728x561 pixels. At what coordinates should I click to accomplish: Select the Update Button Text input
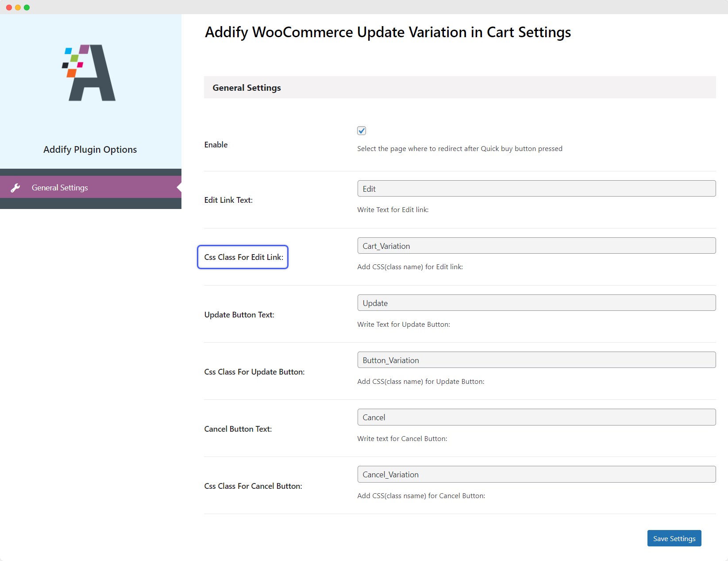536,303
